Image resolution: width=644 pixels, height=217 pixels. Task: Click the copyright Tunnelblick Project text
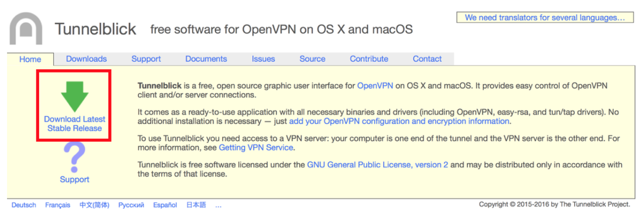coord(555,205)
